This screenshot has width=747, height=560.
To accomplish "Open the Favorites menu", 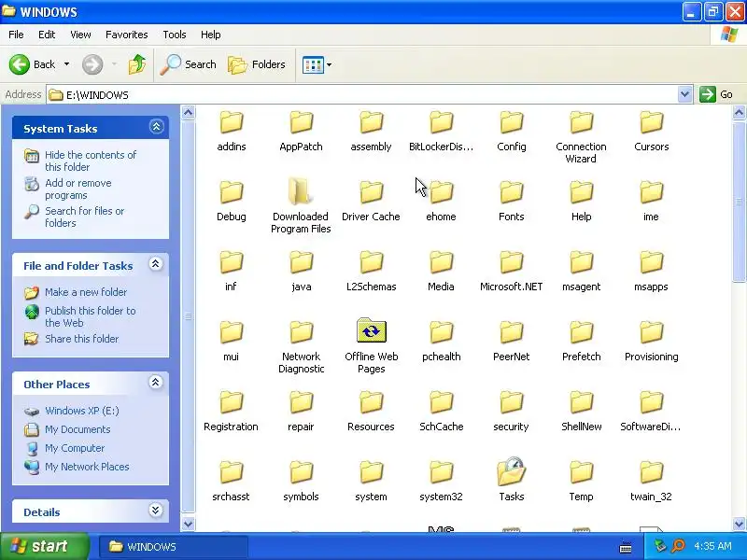I will click(127, 35).
